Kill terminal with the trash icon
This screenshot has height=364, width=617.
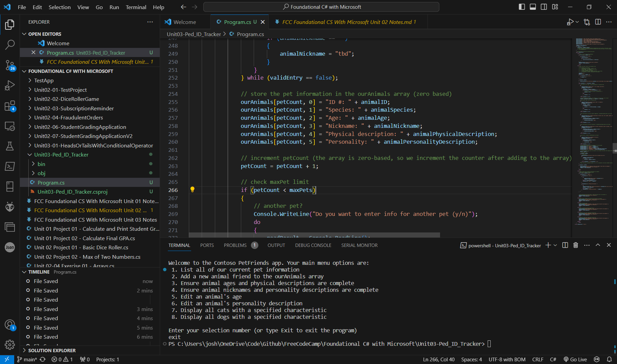click(x=576, y=245)
